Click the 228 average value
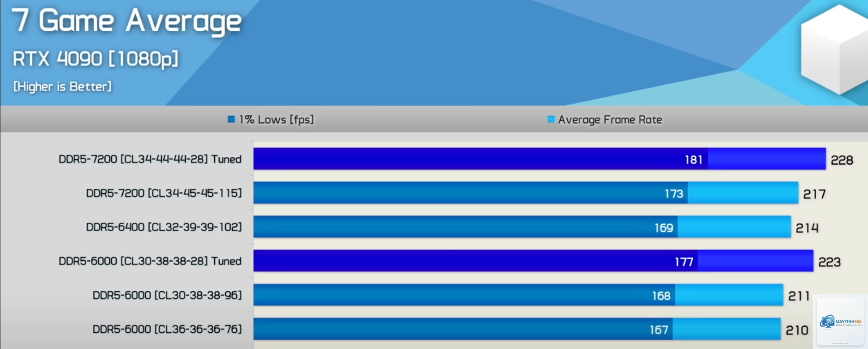This screenshot has height=349, width=868. pyautogui.click(x=842, y=160)
